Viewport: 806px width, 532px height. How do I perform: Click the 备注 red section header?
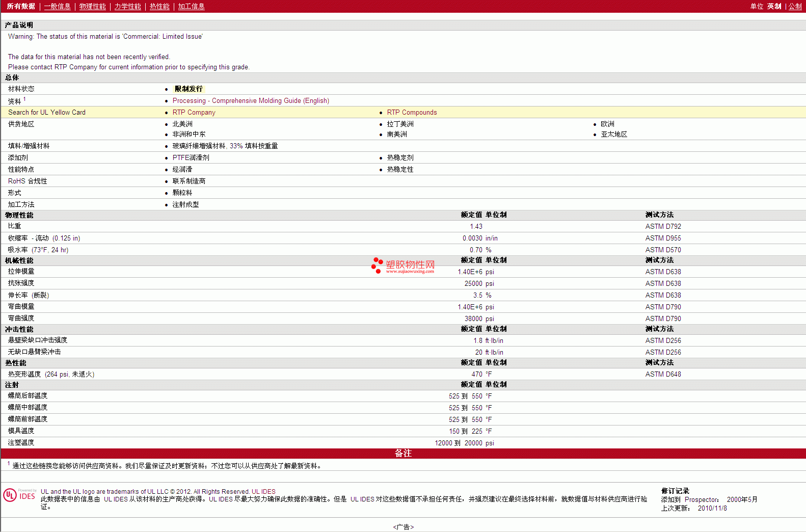tap(403, 453)
